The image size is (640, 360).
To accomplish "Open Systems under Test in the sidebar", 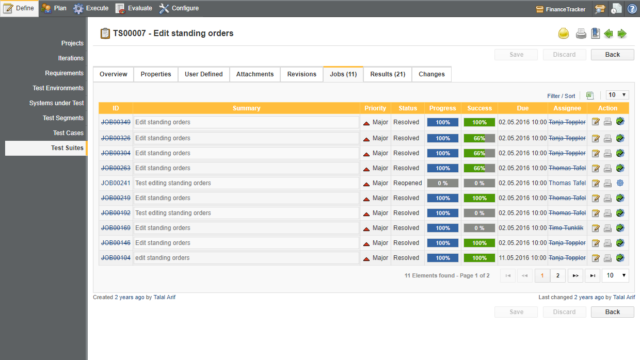I will coord(56,103).
